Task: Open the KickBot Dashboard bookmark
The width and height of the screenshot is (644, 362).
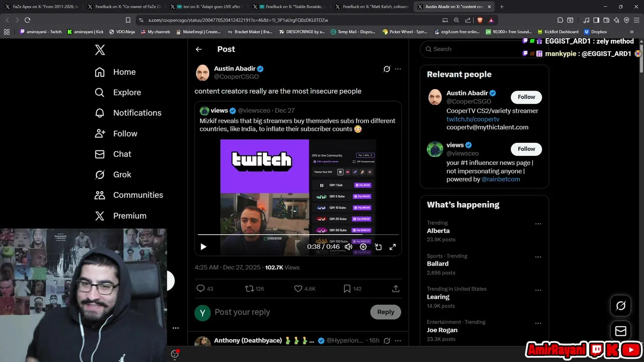Action: point(557,32)
